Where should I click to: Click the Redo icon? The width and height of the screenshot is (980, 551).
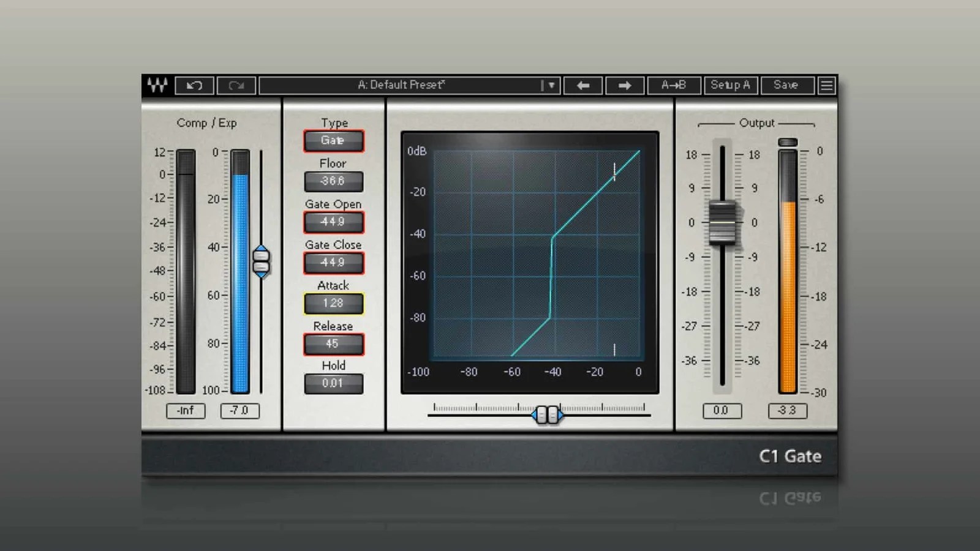(x=236, y=85)
